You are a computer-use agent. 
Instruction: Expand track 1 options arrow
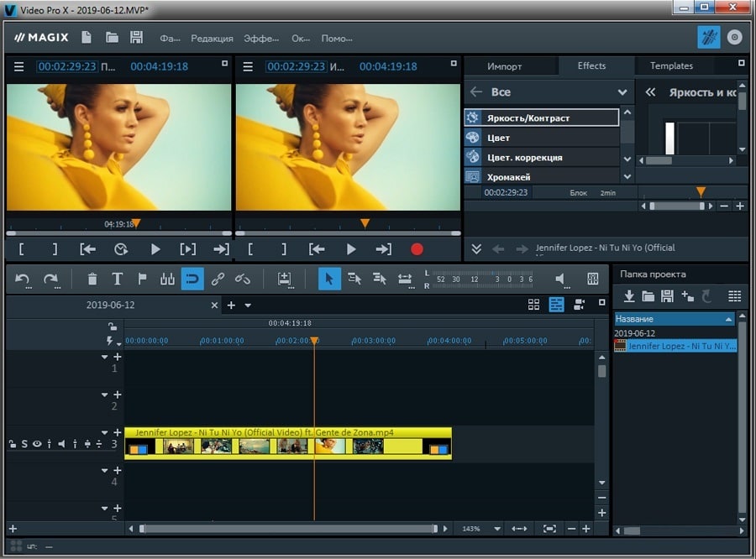105,357
